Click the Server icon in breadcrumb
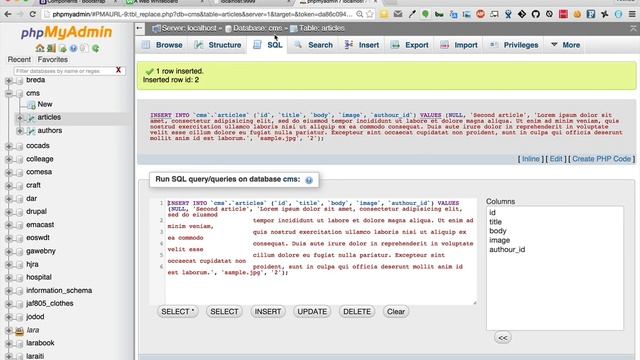 [x=156, y=28]
